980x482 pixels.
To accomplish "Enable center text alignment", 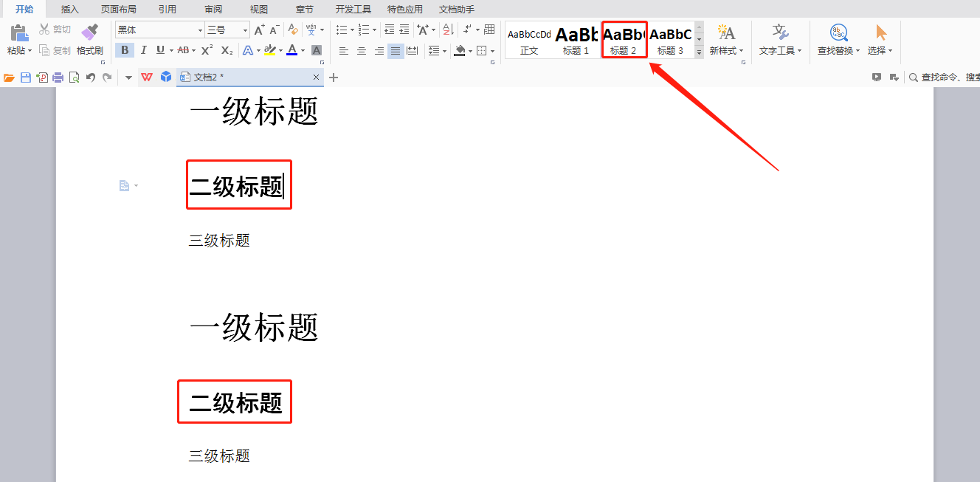I will 361,50.
